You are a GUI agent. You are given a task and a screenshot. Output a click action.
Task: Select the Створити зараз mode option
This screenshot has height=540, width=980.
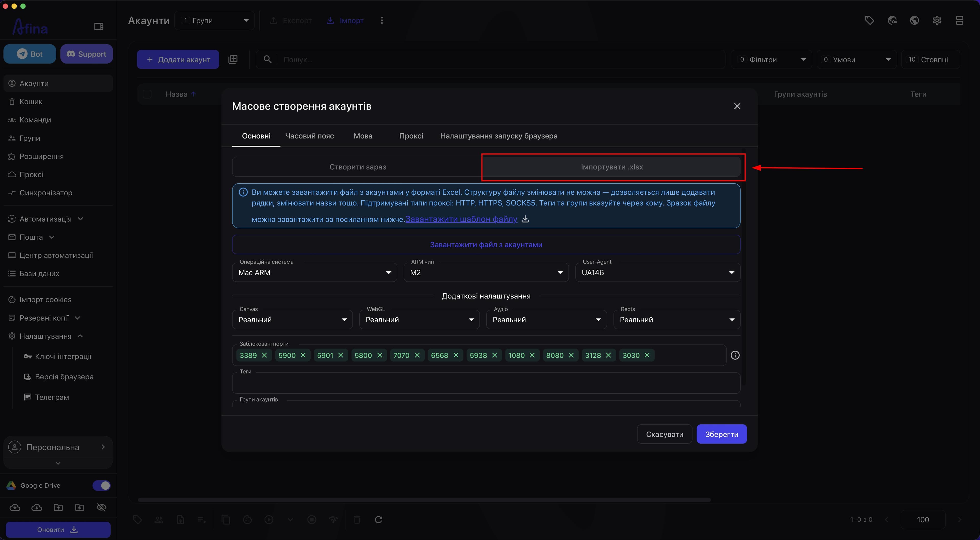[x=358, y=167]
